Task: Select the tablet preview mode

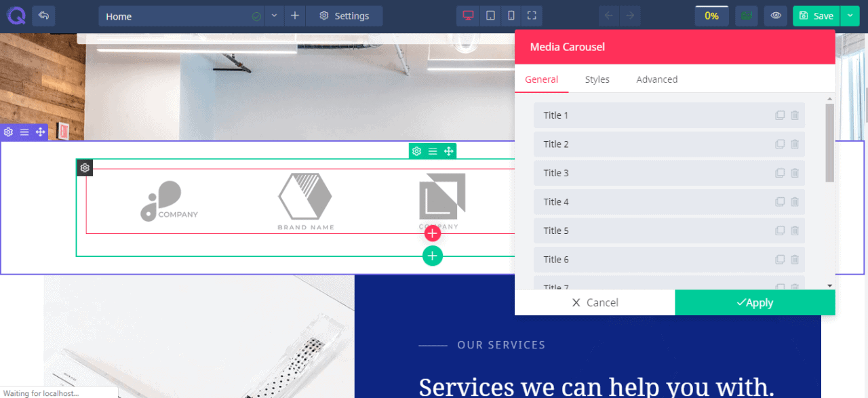Action: click(x=490, y=16)
